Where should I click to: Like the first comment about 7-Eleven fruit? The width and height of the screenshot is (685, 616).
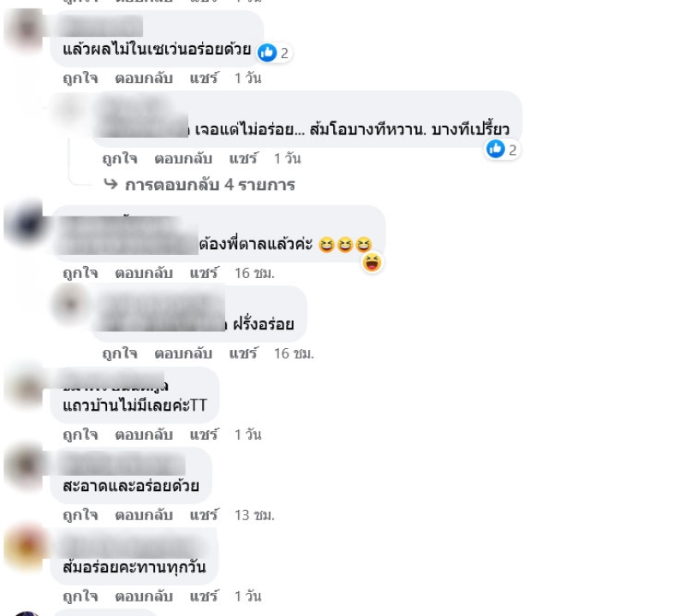80,79
